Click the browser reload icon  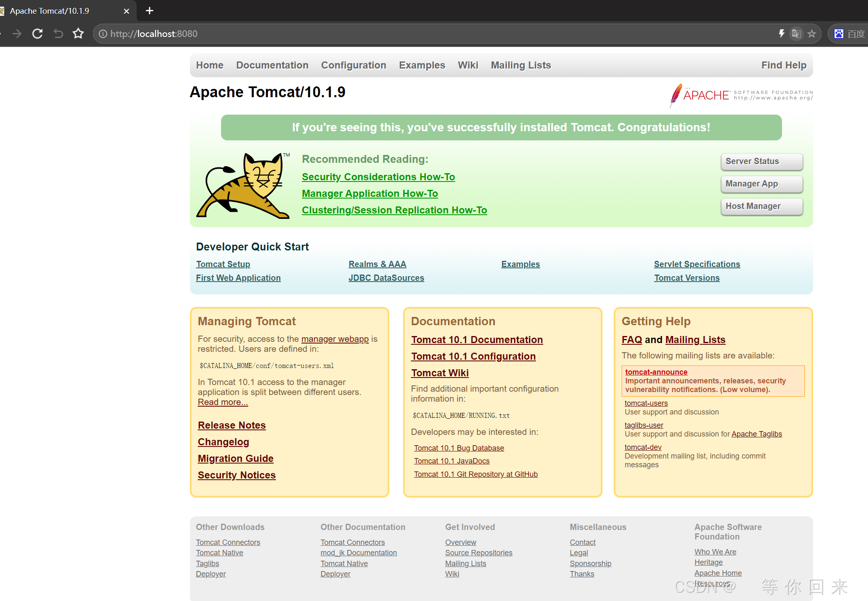pyautogui.click(x=37, y=34)
